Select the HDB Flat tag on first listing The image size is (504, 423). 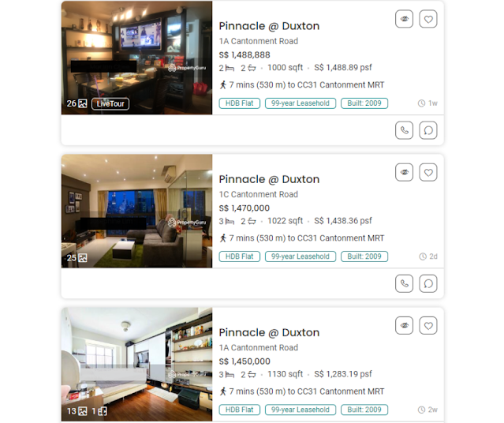(x=240, y=103)
